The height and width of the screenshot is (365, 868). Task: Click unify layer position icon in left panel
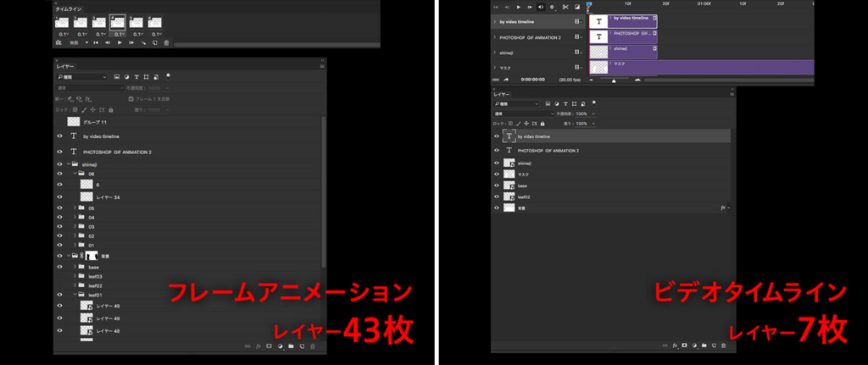tap(70, 99)
